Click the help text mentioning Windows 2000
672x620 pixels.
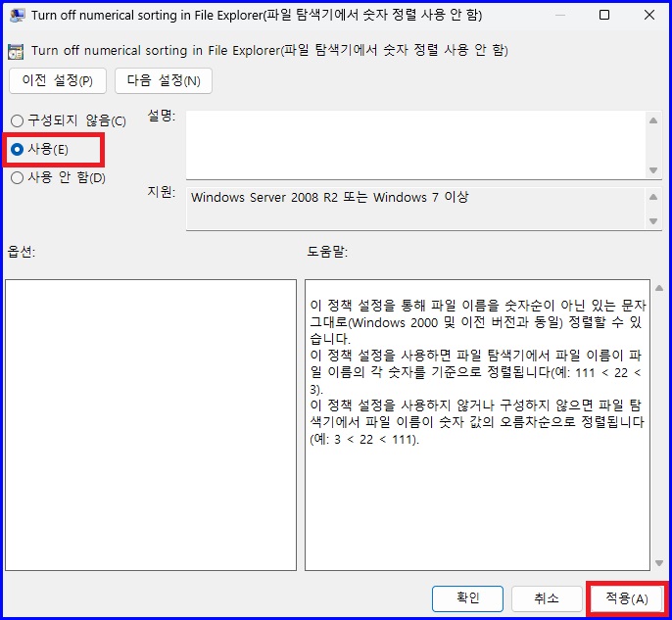[x=477, y=322]
